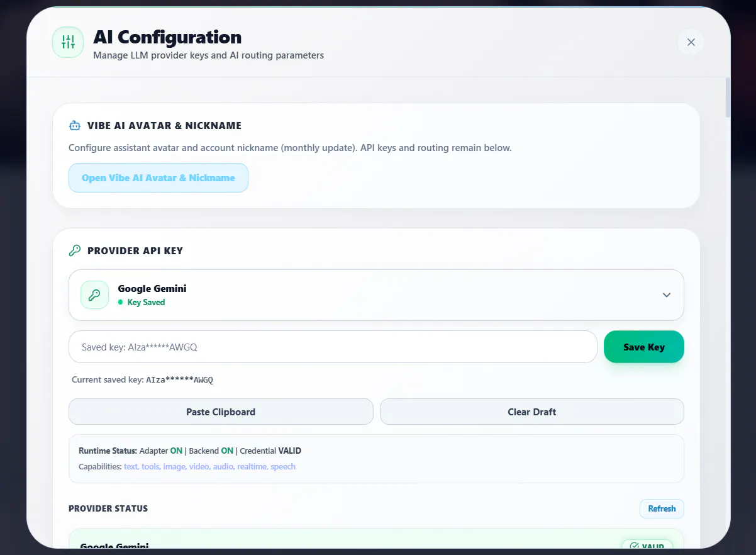Click the VALID badge on the Google Gemini status card
The width and height of the screenshot is (756, 555).
647,545
